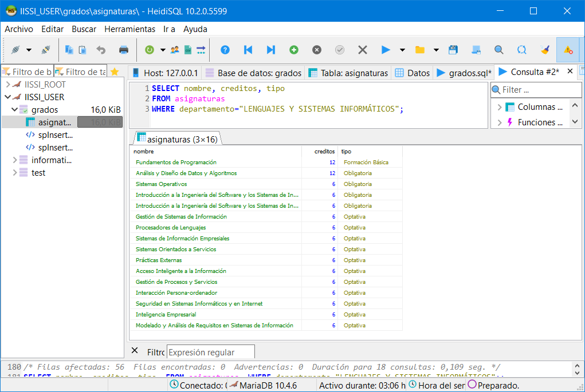Toggle the favorites star filter in tree

[x=115, y=72]
